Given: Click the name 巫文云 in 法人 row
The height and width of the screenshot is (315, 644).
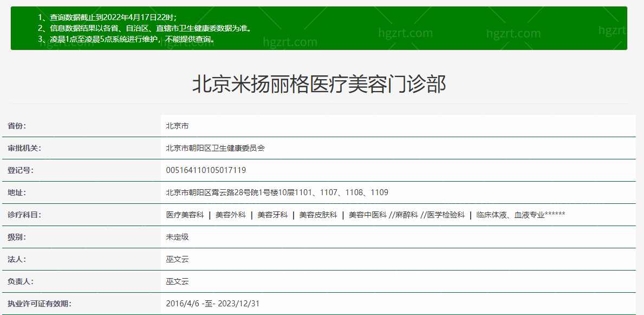Looking at the screenshot, I should click(177, 259).
